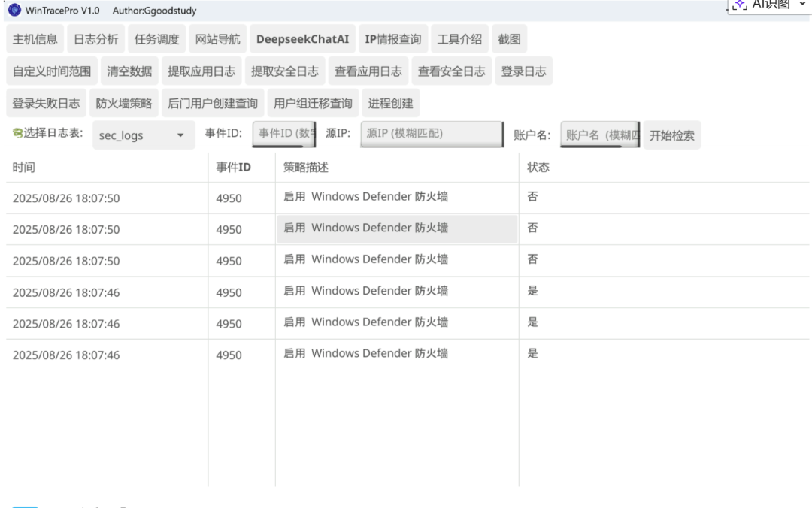
Task: Click the 自定义时间范围 button
Action: point(52,71)
